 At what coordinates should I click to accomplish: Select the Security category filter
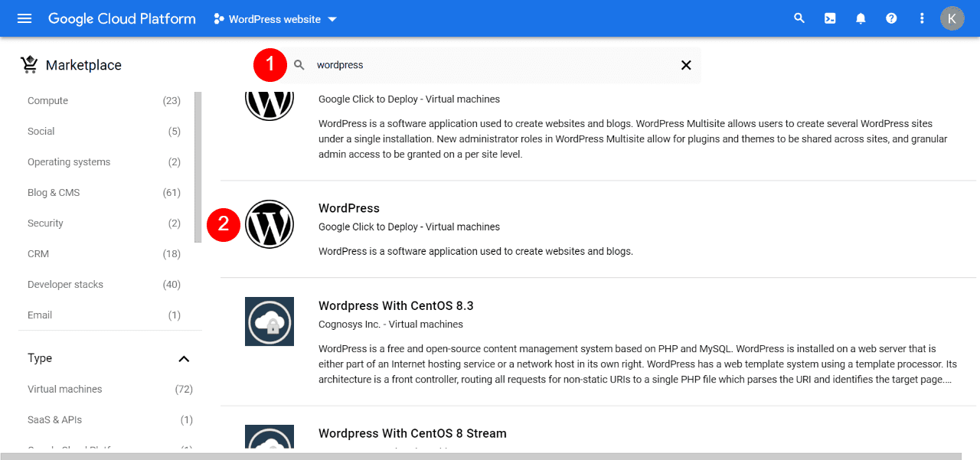tap(45, 223)
